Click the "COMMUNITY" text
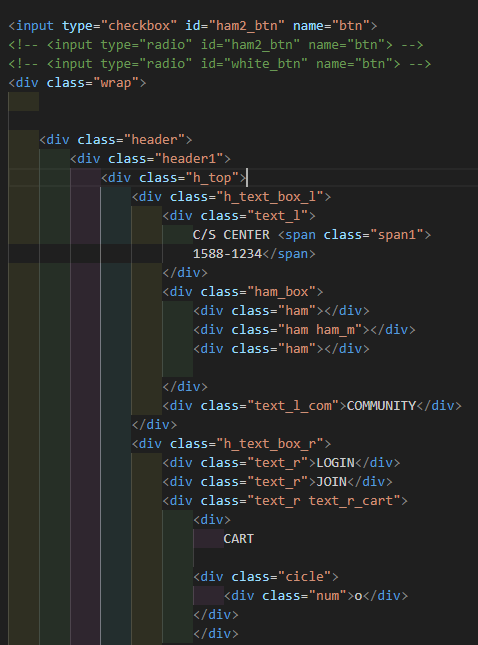The width and height of the screenshot is (478, 645). click(x=381, y=406)
